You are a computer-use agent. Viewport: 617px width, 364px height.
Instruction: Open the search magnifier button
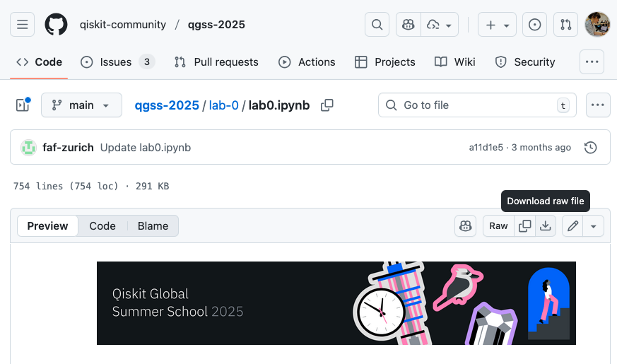[377, 25]
